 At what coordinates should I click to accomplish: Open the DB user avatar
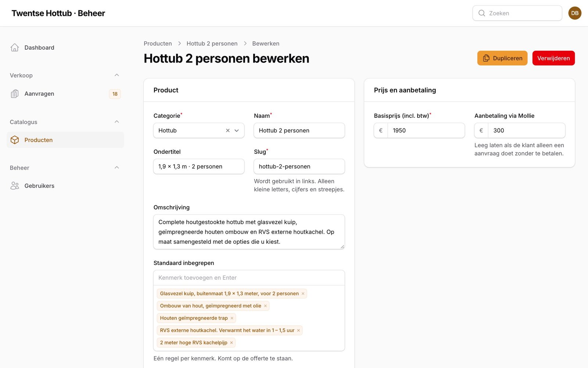click(x=575, y=13)
